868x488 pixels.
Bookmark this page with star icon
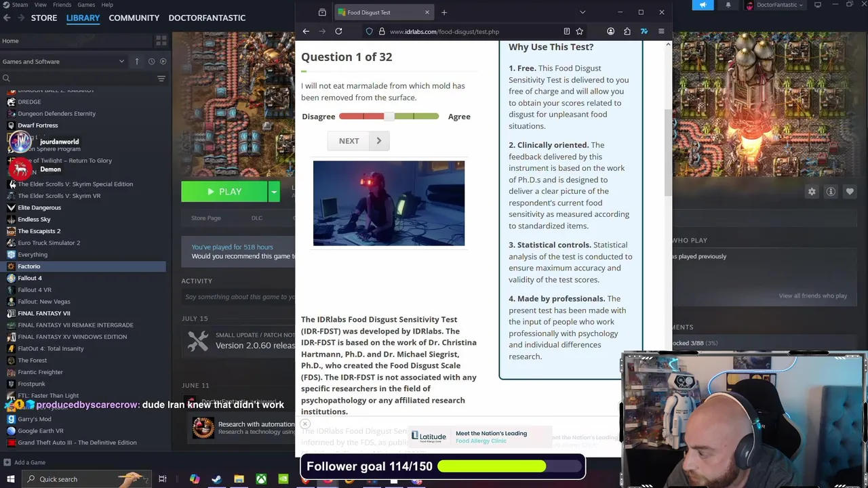pyautogui.click(x=579, y=31)
